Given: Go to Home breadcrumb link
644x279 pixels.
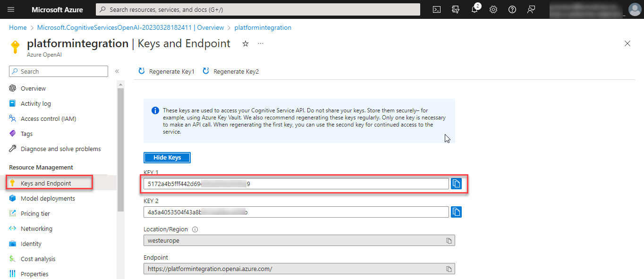Looking at the screenshot, I should [x=18, y=28].
